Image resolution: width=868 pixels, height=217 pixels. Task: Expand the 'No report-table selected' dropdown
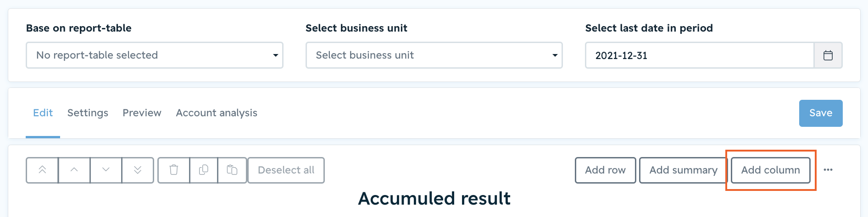pyautogui.click(x=155, y=55)
